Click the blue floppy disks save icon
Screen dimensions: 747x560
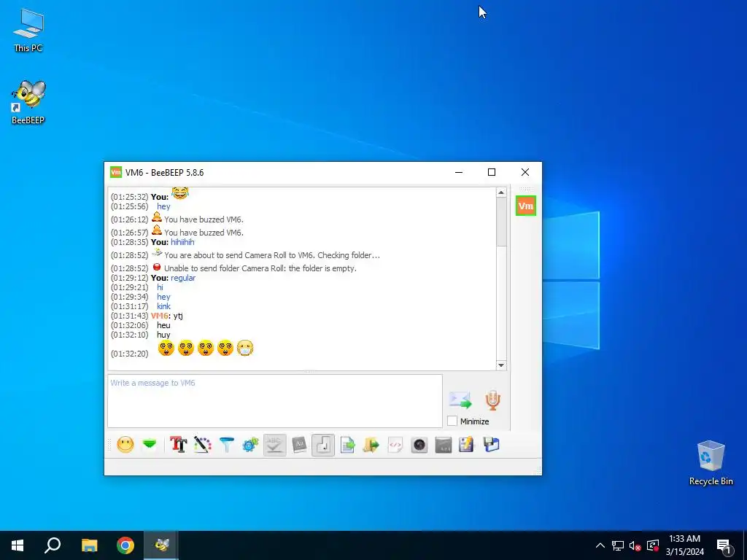pos(491,445)
